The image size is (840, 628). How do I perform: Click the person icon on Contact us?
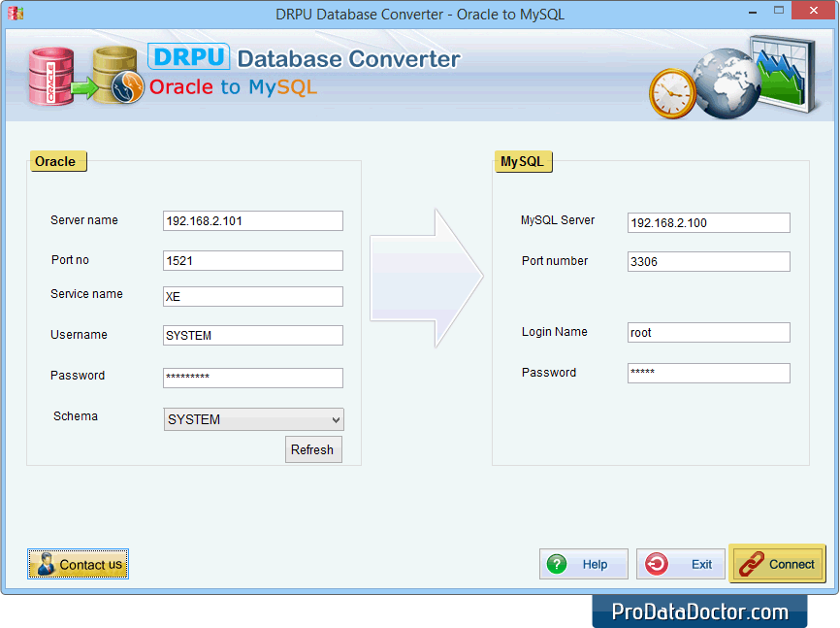(x=46, y=564)
